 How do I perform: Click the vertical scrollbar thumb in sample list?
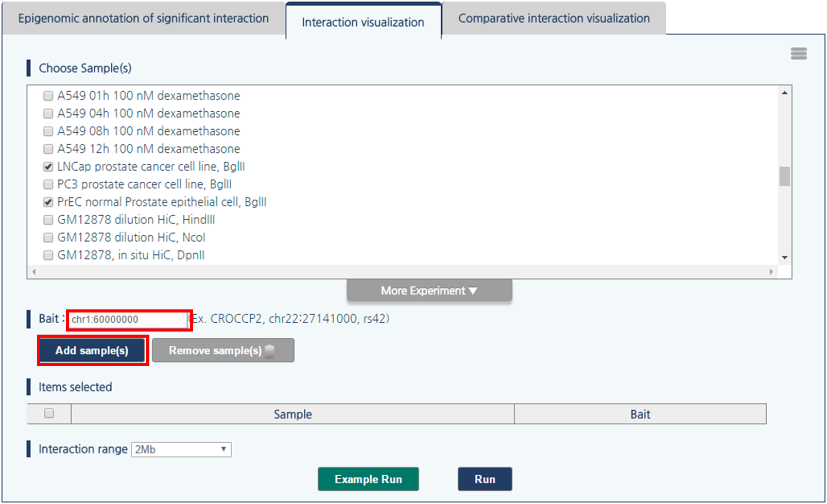(785, 176)
